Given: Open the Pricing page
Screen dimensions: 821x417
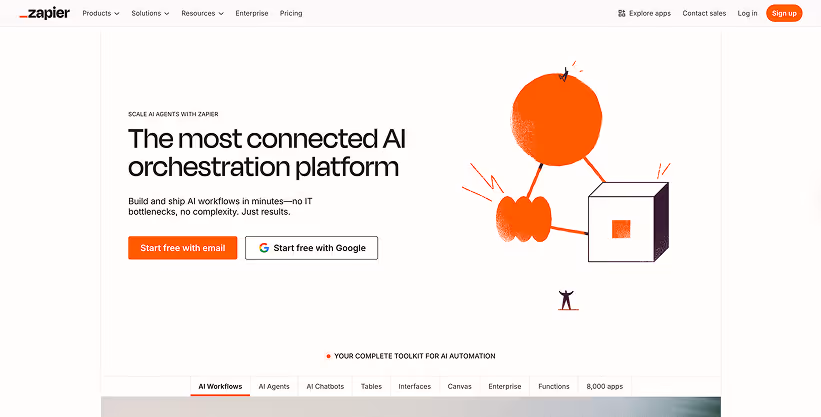Looking at the screenshot, I should pyautogui.click(x=291, y=13).
